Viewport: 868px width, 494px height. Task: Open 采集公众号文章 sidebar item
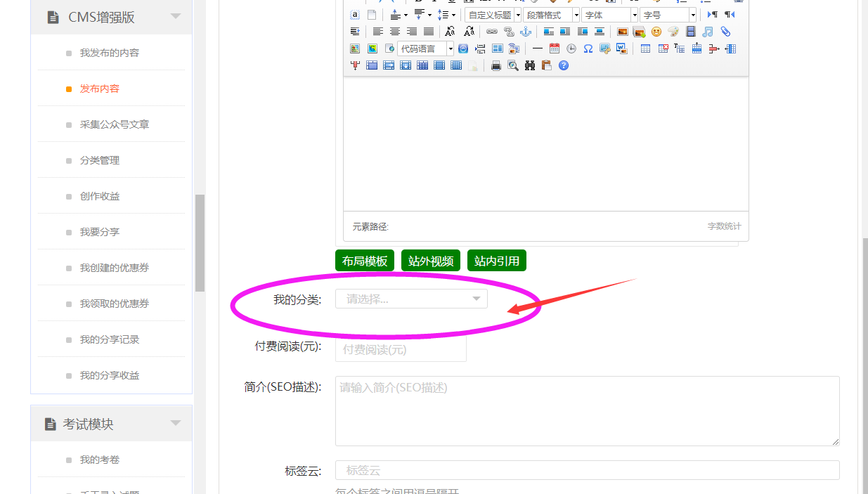(115, 124)
